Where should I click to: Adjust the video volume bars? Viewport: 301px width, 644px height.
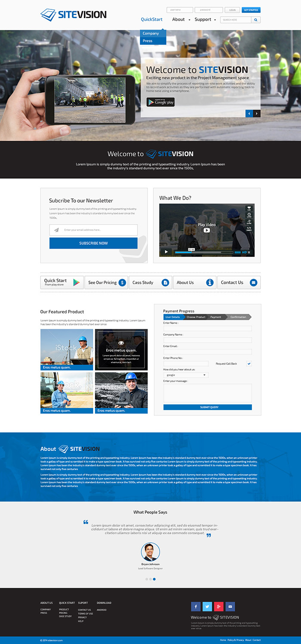[237, 252]
